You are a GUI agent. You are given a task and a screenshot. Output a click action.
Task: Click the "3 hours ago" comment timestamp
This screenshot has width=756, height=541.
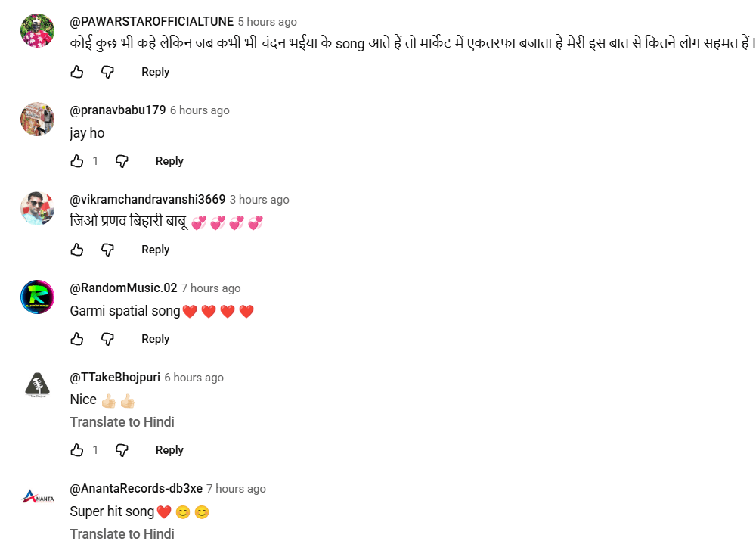point(259,200)
